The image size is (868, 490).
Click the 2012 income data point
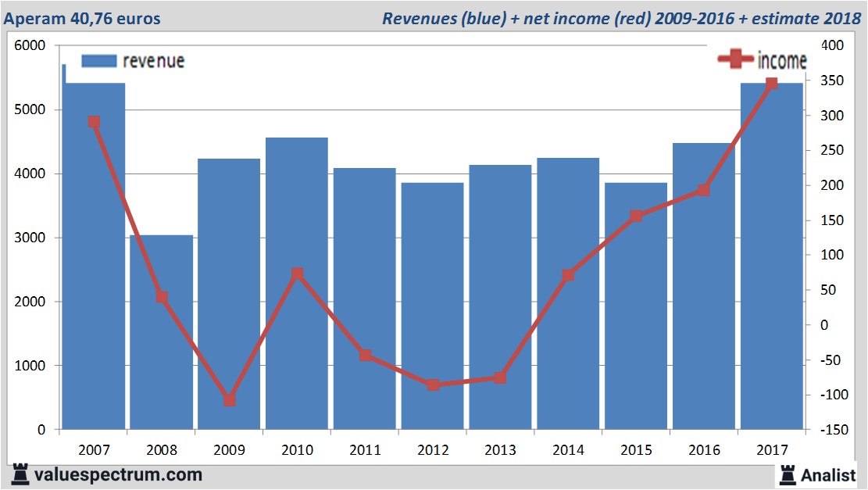(434, 384)
